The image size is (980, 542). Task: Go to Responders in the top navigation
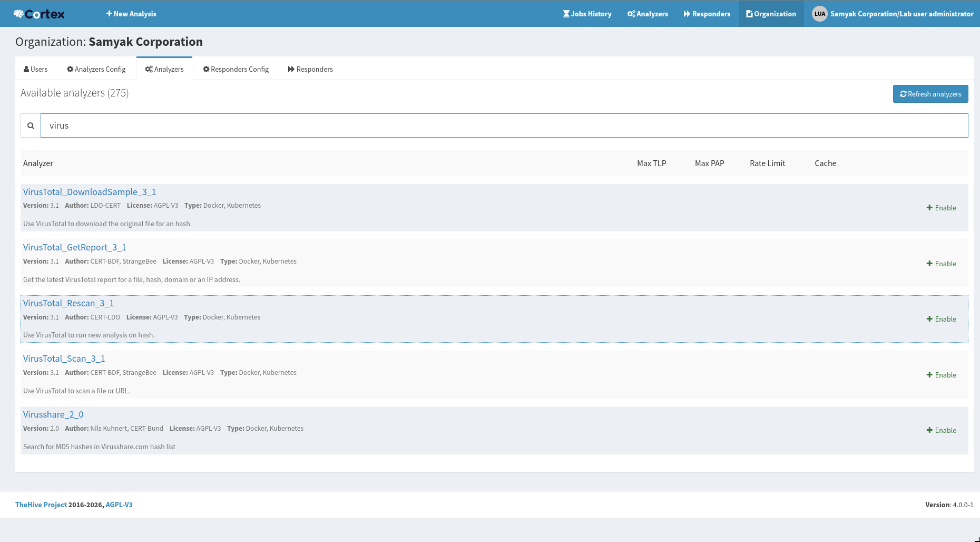click(707, 14)
